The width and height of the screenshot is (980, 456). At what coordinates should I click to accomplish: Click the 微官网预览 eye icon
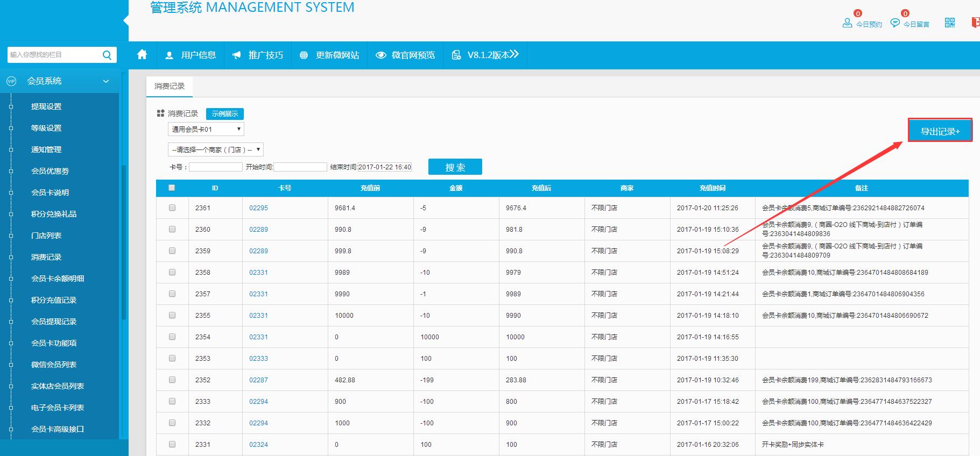(x=381, y=55)
